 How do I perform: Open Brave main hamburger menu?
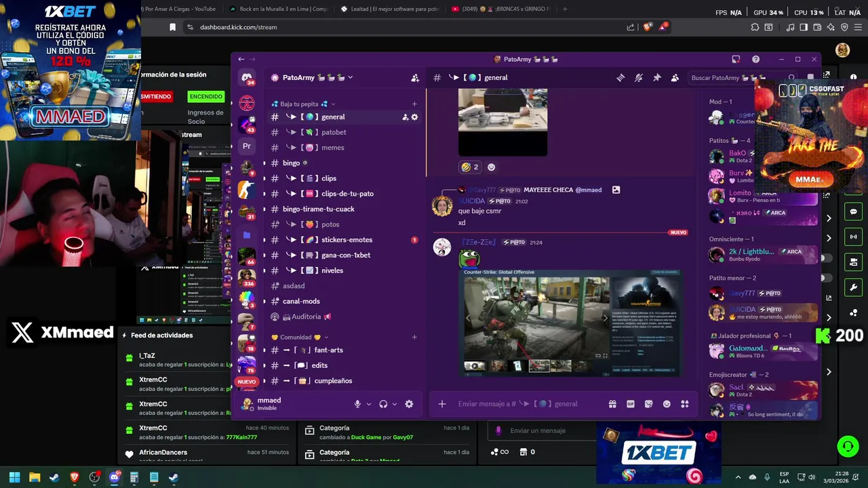857,27
